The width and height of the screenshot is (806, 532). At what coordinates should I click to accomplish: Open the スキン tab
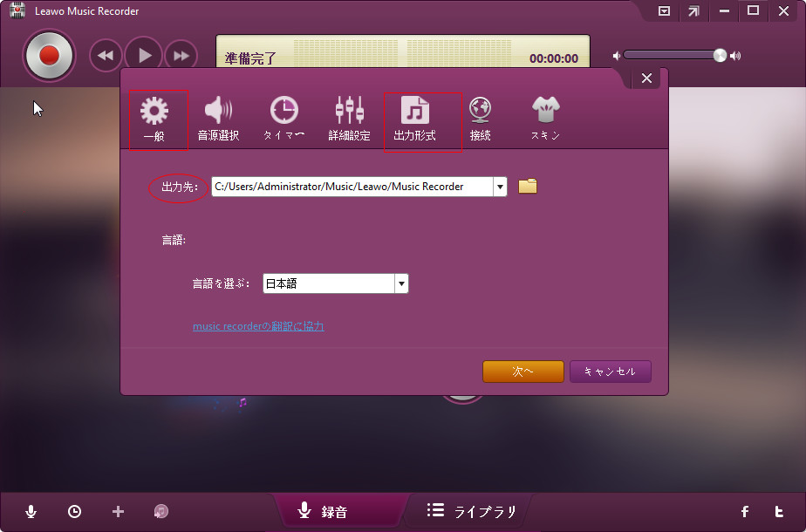(545, 119)
